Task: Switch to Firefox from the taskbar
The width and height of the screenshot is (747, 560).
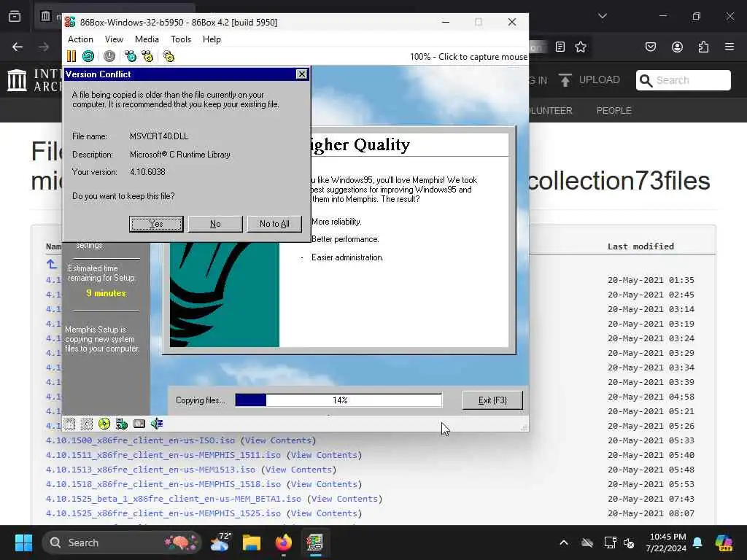Action: (x=284, y=542)
